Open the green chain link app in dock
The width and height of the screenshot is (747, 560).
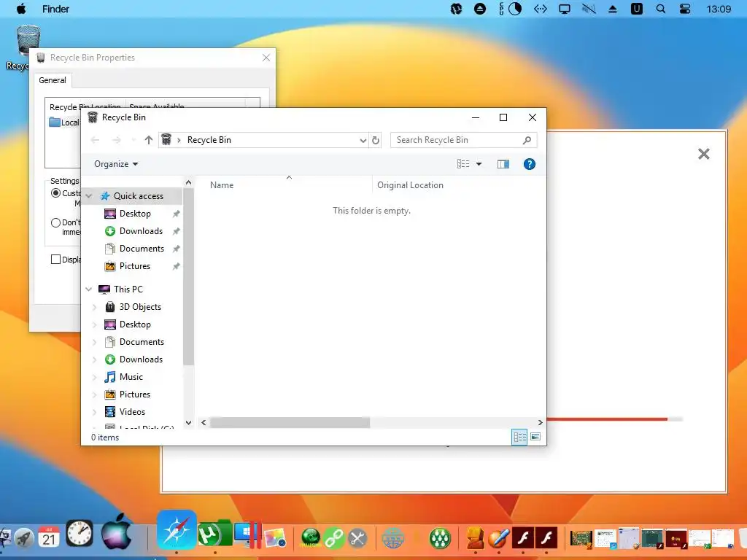(334, 538)
